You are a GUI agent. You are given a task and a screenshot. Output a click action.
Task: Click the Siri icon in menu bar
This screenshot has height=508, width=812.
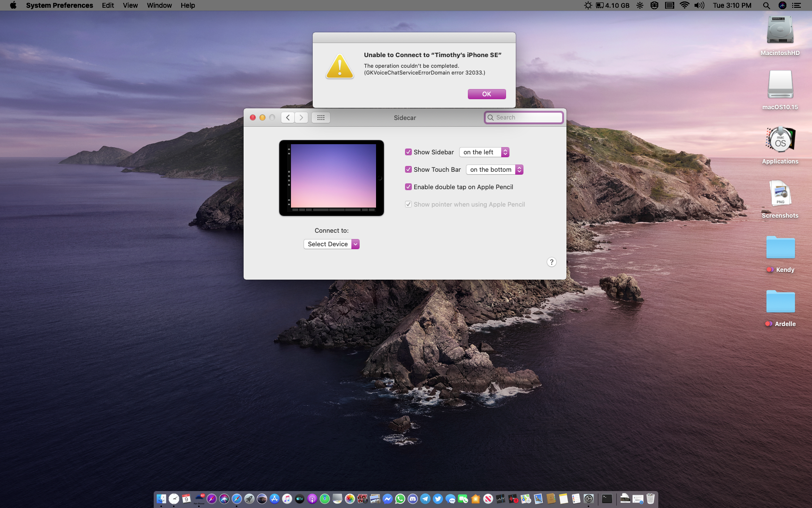tap(783, 5)
